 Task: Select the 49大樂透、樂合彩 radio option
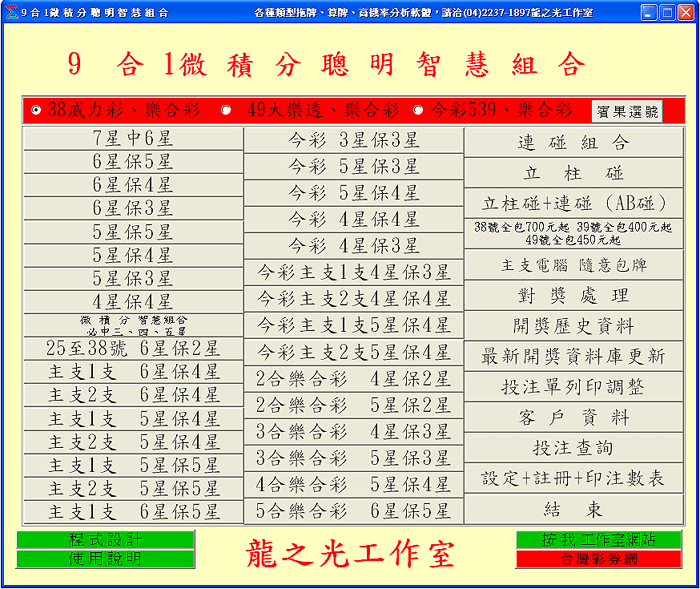(226, 110)
